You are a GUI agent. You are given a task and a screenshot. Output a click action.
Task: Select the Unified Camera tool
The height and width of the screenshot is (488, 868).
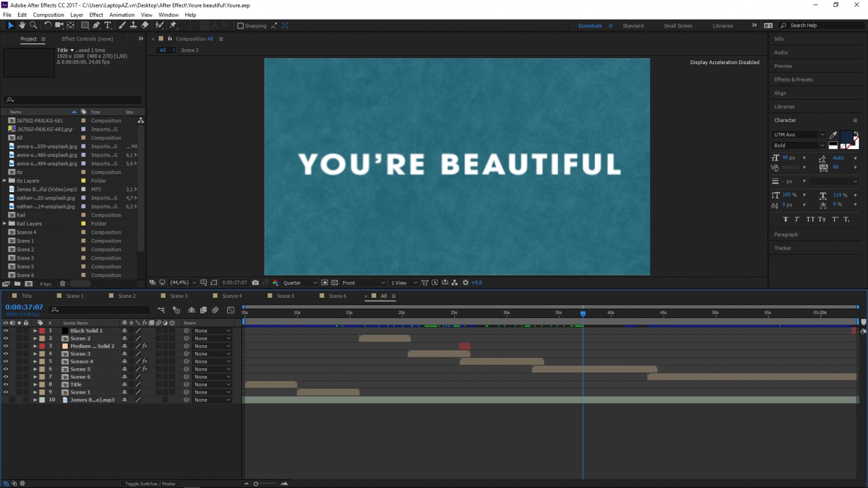pyautogui.click(x=59, y=25)
